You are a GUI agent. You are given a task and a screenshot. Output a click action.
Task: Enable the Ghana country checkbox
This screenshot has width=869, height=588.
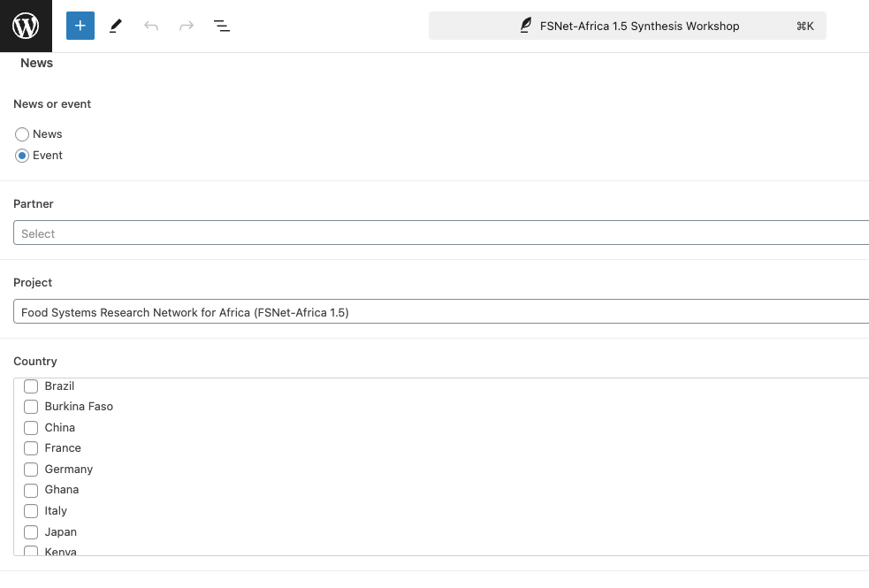pos(31,490)
